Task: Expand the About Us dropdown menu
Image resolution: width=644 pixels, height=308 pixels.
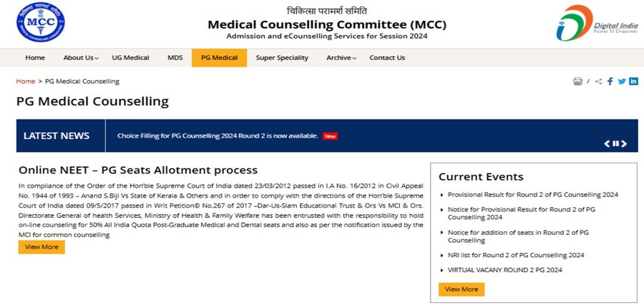Action: [x=80, y=58]
